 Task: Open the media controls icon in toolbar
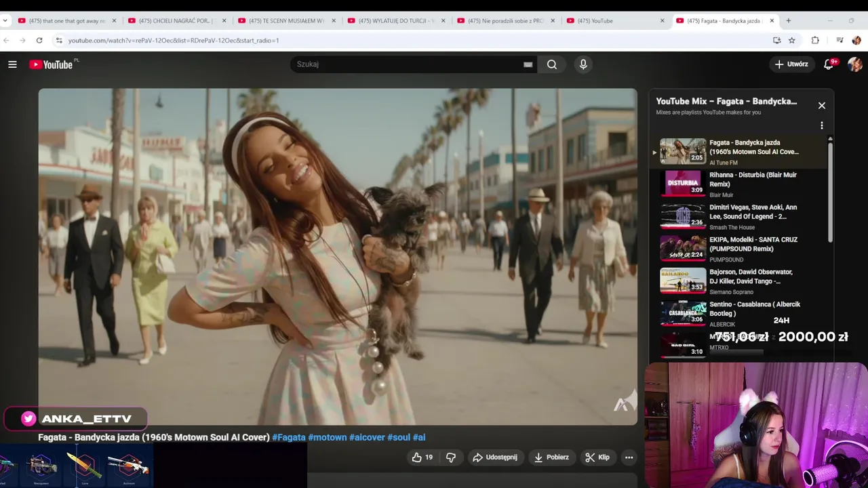(840, 41)
